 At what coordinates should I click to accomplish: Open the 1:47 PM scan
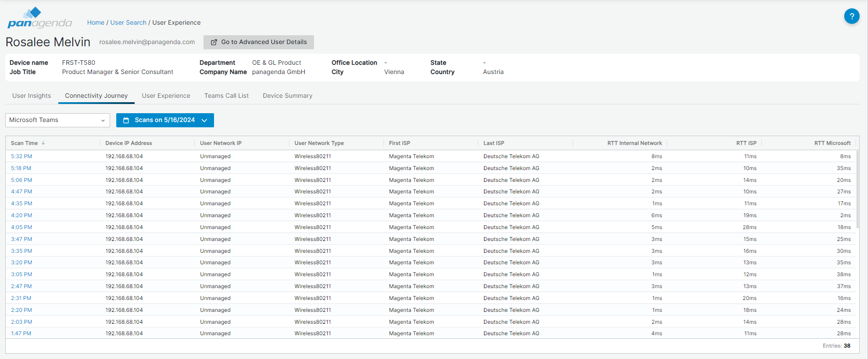(x=21, y=333)
